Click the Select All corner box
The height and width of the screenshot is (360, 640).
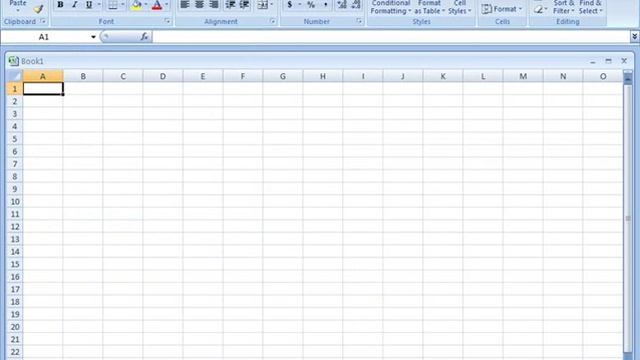pyautogui.click(x=15, y=76)
